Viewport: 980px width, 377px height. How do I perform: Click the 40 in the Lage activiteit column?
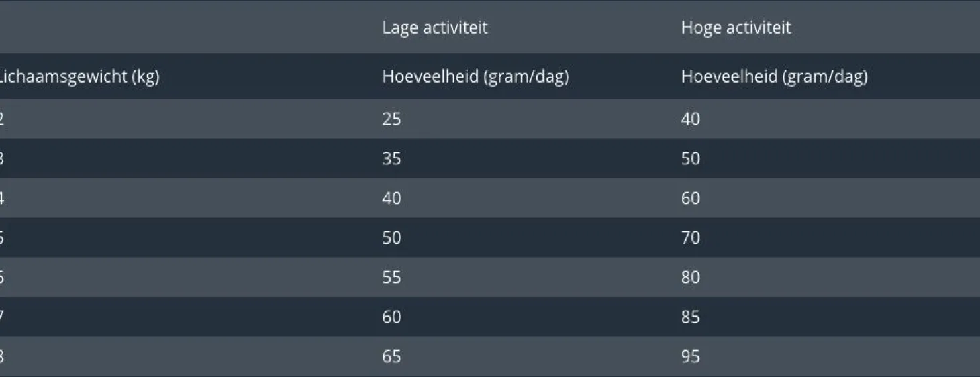[391, 198]
